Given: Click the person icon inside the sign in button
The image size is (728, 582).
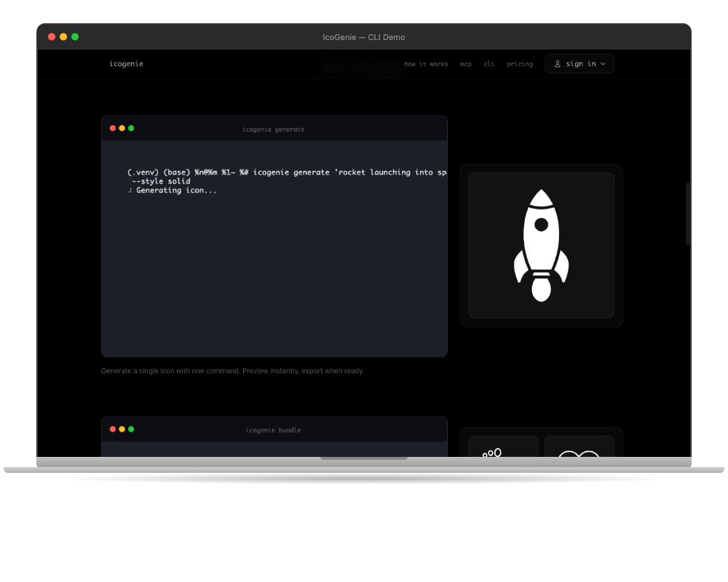Looking at the screenshot, I should 557,64.
